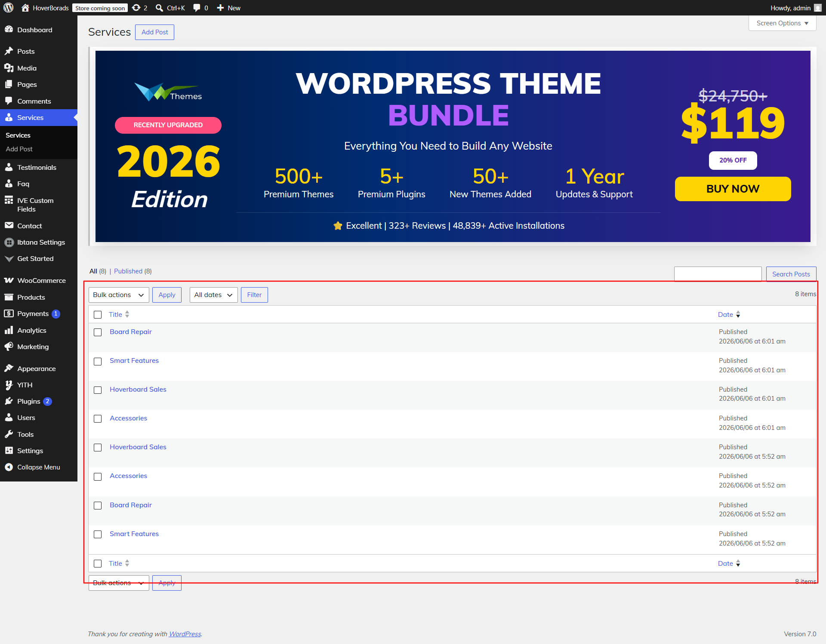Screen dimensions: 826x644
Task: Click the Contact envelope icon
Action: click(9, 226)
